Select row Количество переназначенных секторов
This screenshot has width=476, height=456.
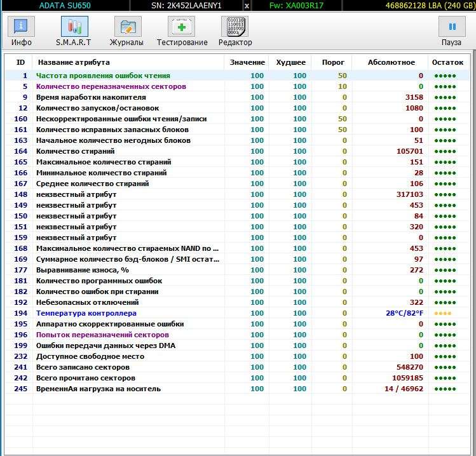point(237,86)
